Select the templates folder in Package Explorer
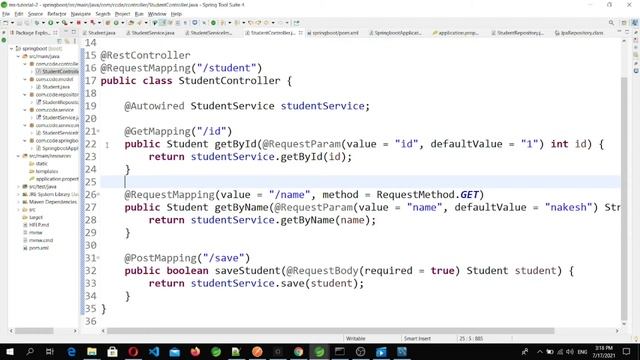 [x=44, y=171]
